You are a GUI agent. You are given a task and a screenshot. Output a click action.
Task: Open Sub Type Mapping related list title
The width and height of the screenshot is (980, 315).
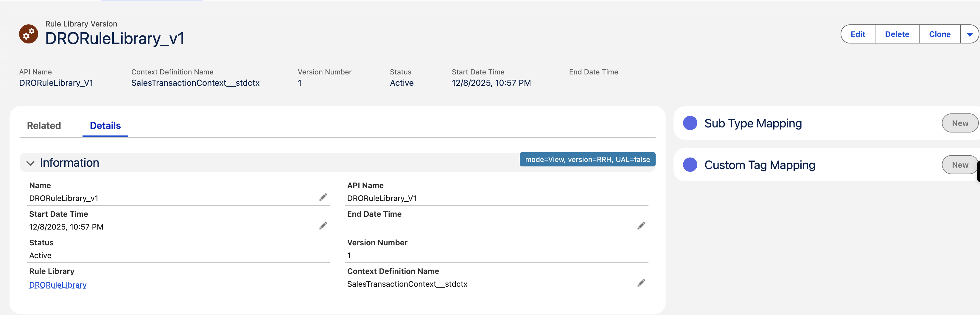coord(753,124)
